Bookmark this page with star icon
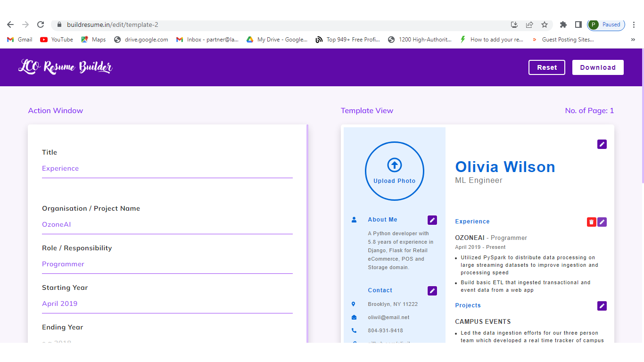This screenshot has height=362, width=644. pos(545,25)
